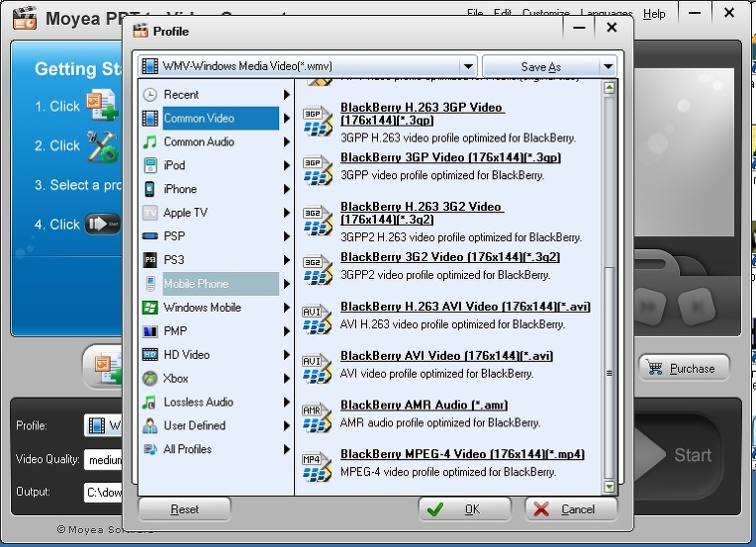Expand the HD Video submenu arrow
The height and width of the screenshot is (547, 756).
287,355
